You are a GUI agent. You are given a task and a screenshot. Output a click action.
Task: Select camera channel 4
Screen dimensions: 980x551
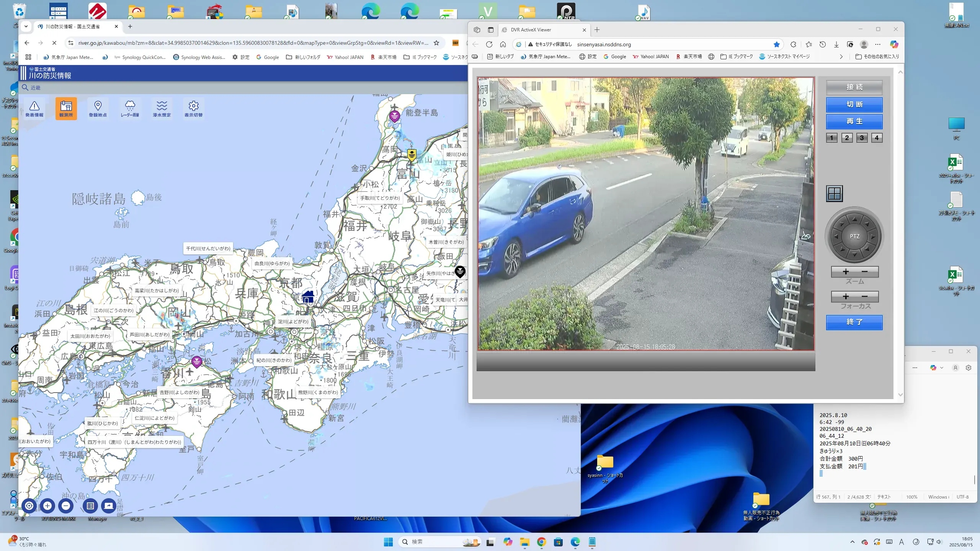pyautogui.click(x=877, y=138)
